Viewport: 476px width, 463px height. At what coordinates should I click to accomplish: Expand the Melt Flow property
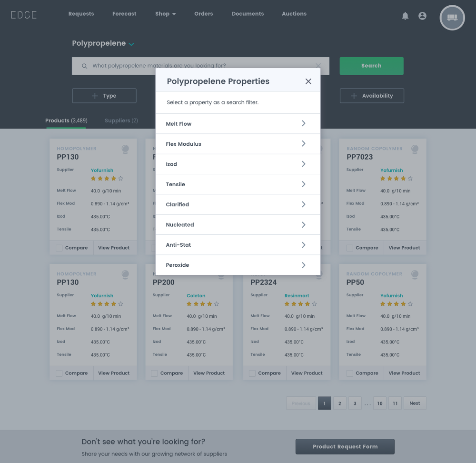[238, 124]
